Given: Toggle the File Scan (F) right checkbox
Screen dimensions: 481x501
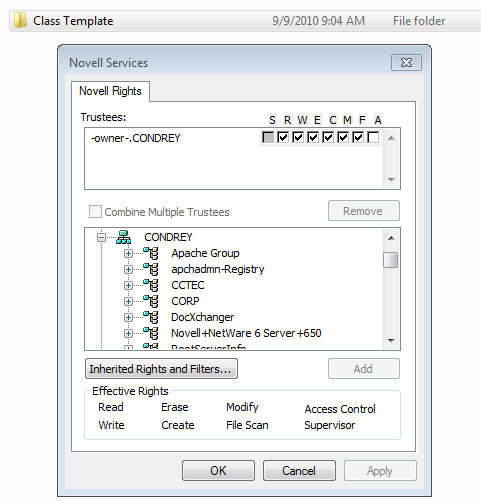Looking at the screenshot, I should [358, 137].
